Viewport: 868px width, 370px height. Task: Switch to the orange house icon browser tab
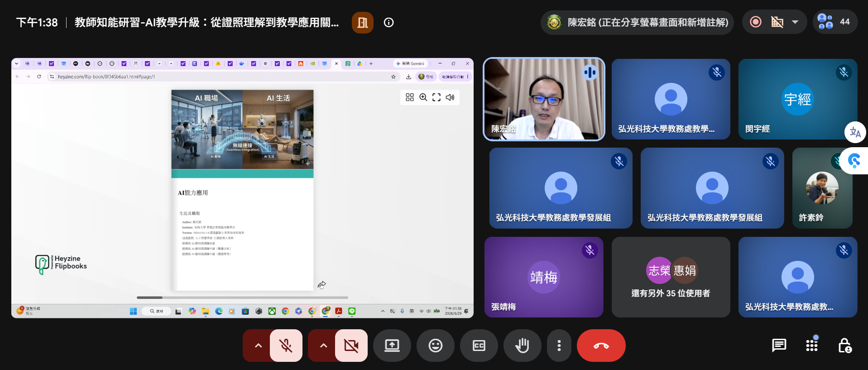[x=301, y=63]
